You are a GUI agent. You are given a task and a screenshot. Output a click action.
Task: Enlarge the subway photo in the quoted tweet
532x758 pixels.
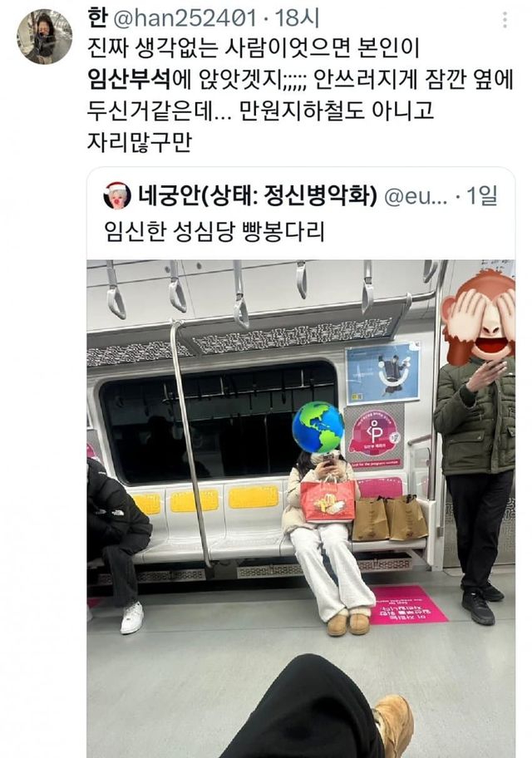point(301,509)
